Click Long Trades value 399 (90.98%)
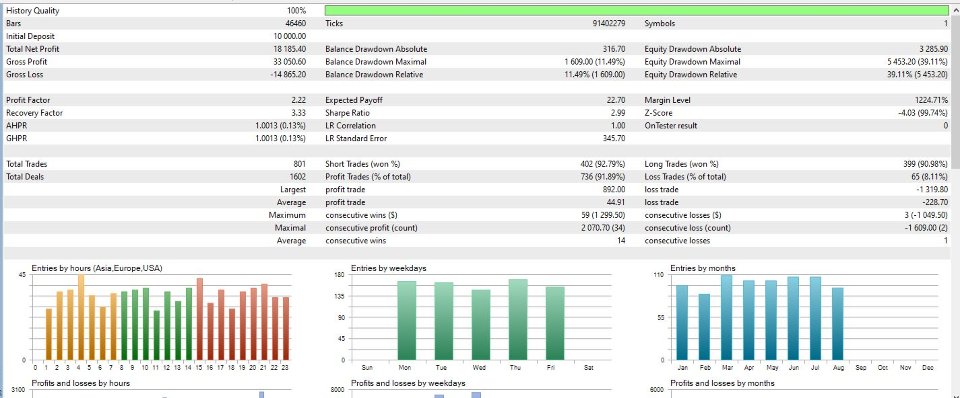Image resolution: width=960 pixels, height=398 pixels. point(926,164)
